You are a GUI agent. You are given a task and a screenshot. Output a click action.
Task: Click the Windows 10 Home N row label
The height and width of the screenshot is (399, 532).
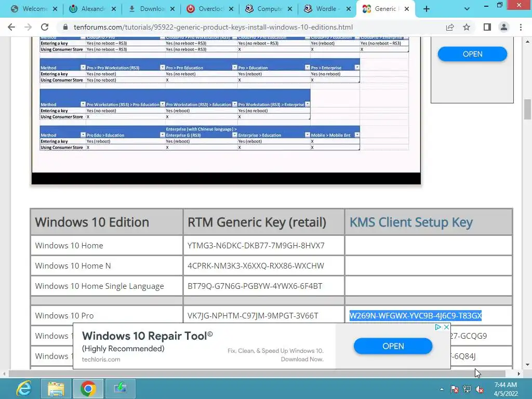73,265
